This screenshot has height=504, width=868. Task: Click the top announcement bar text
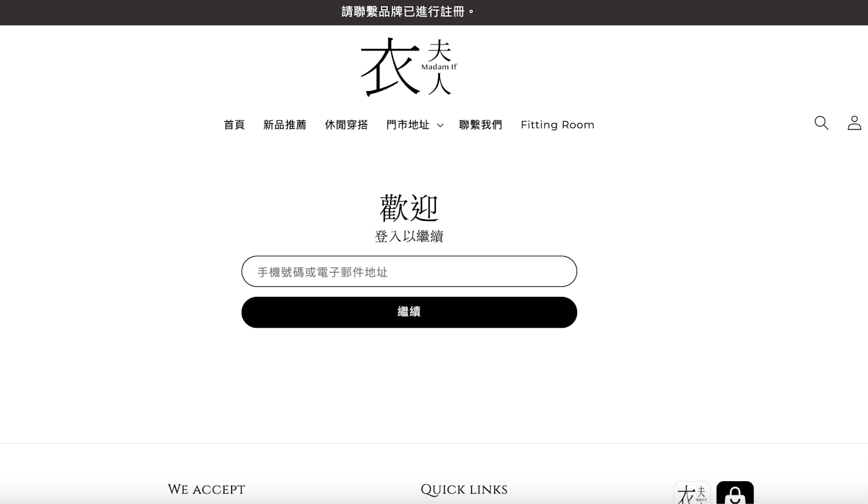click(409, 12)
